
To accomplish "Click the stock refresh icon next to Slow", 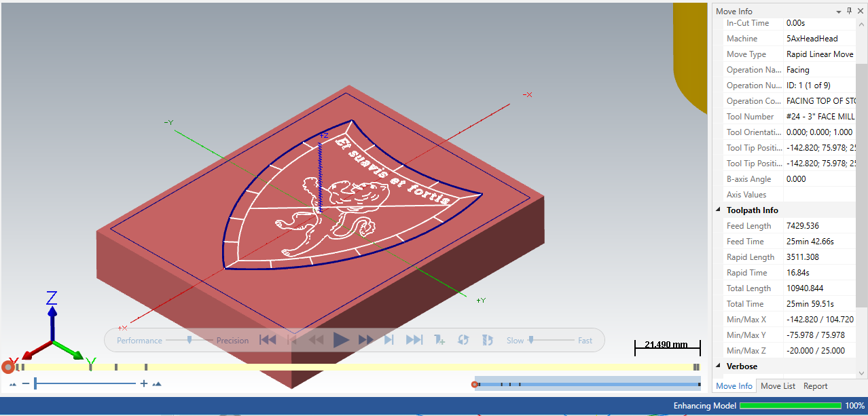I will 487,340.
